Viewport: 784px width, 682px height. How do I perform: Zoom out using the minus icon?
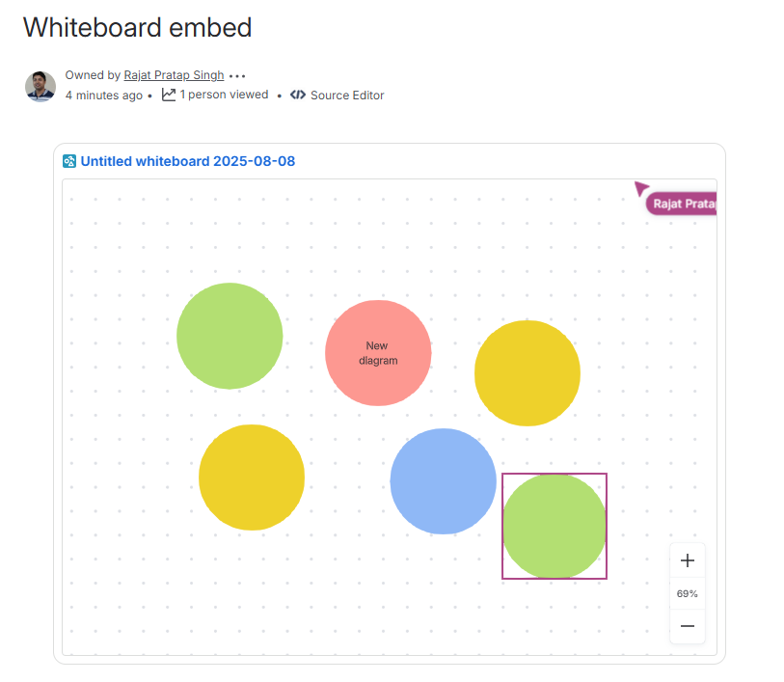[687, 626]
